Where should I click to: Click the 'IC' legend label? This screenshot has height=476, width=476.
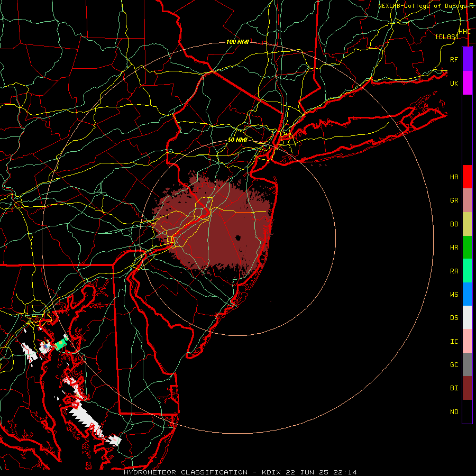pos(454,341)
